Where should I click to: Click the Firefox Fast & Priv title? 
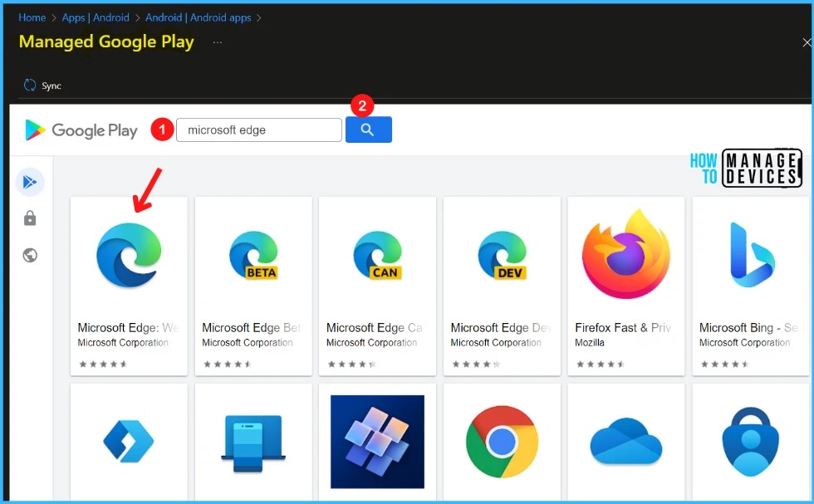(x=623, y=327)
